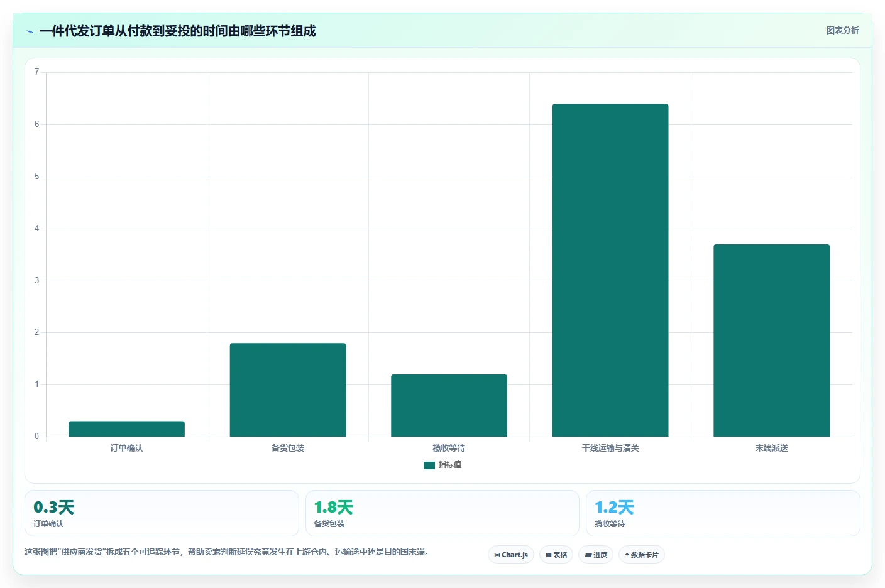This screenshot has height=588, width=885.
Task: Click the 订单确认 x-axis label
Action: 126,448
